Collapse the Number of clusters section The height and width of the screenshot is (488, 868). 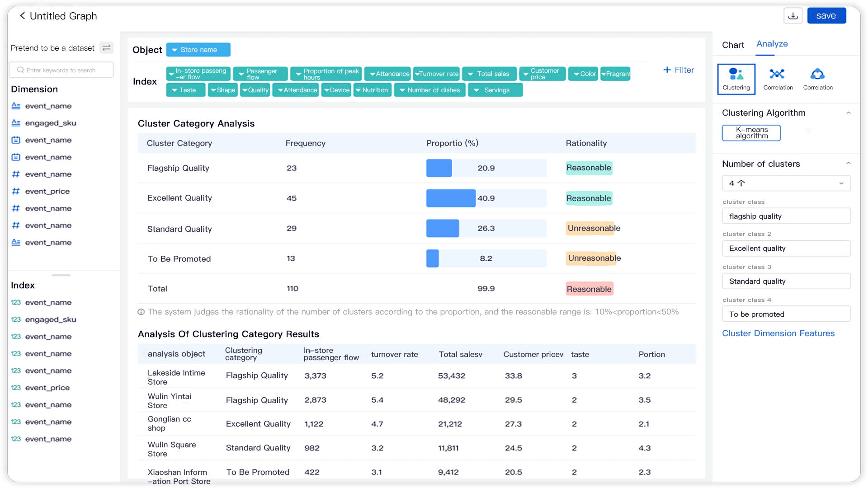(x=848, y=164)
